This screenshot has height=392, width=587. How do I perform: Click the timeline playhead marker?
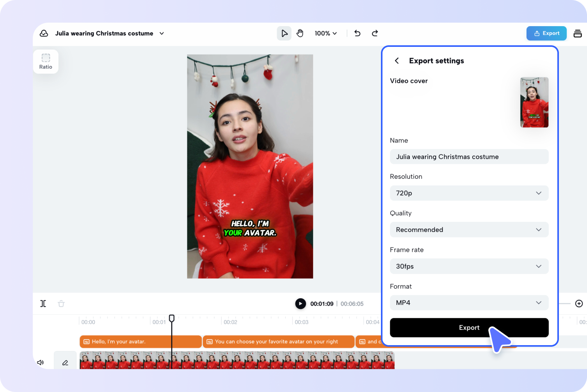click(x=172, y=318)
